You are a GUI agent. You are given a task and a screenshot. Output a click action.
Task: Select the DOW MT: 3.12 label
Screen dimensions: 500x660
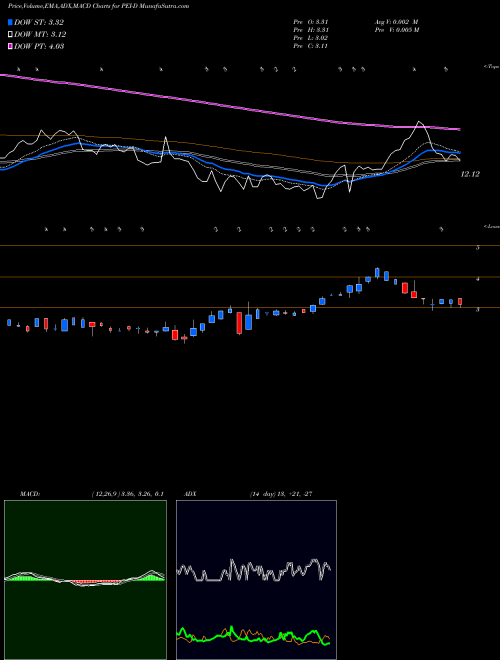[40, 35]
